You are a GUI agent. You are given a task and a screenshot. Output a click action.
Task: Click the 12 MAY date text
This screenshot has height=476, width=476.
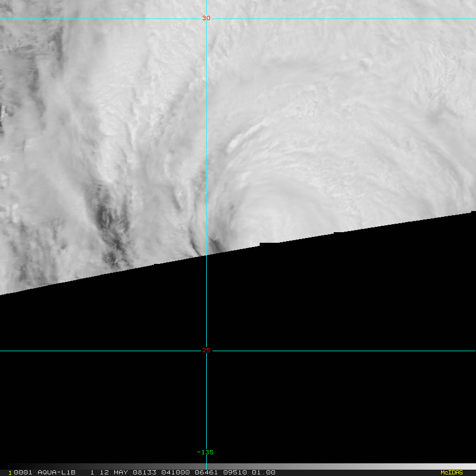click(114, 472)
